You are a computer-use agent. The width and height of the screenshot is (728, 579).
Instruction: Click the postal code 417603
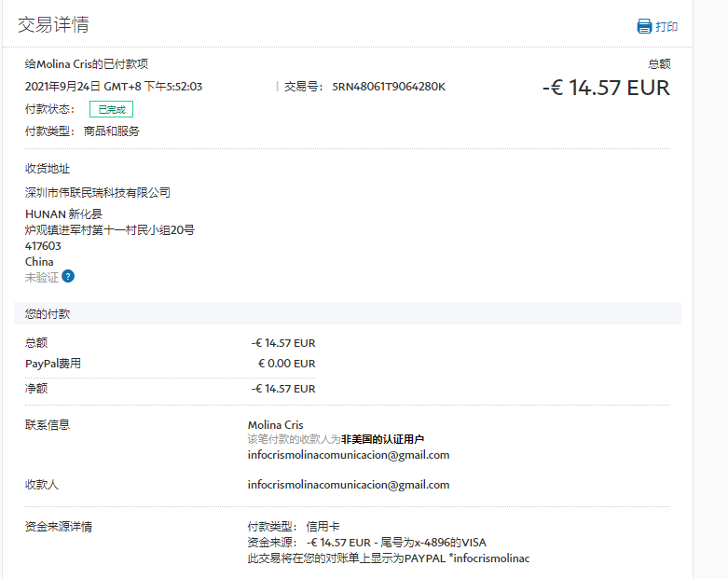click(x=43, y=246)
